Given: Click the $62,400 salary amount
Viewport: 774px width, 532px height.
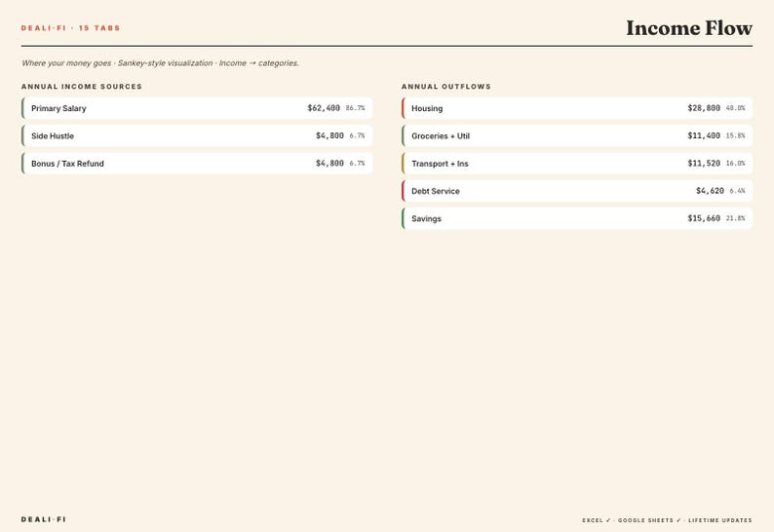Looking at the screenshot, I should pyautogui.click(x=324, y=108).
